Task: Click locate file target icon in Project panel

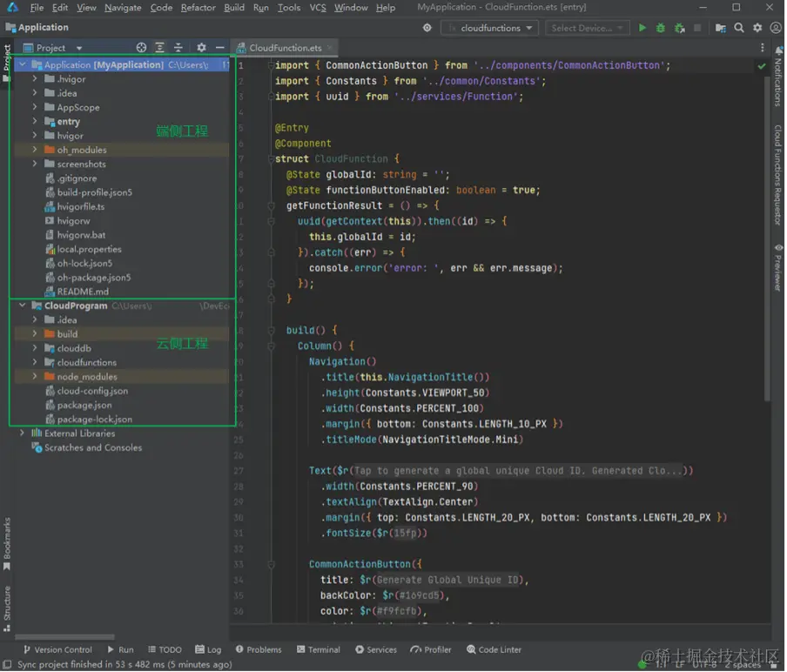Action: click(141, 48)
